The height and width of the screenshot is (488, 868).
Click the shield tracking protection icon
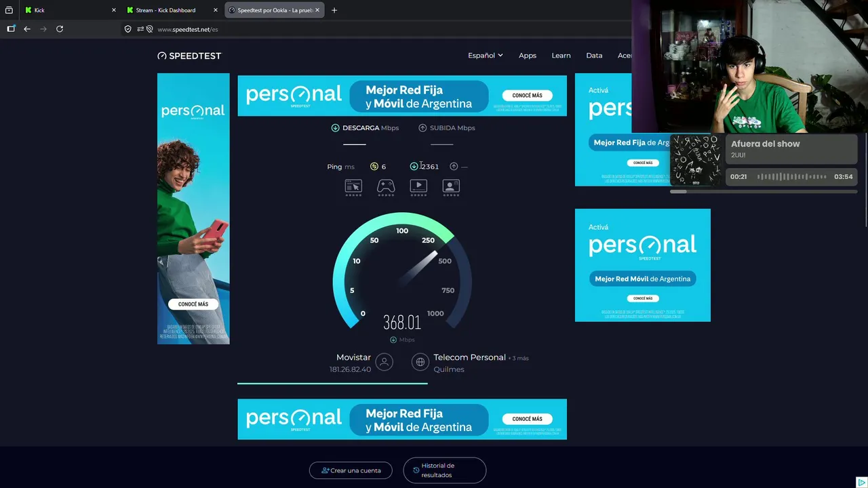[x=127, y=29]
